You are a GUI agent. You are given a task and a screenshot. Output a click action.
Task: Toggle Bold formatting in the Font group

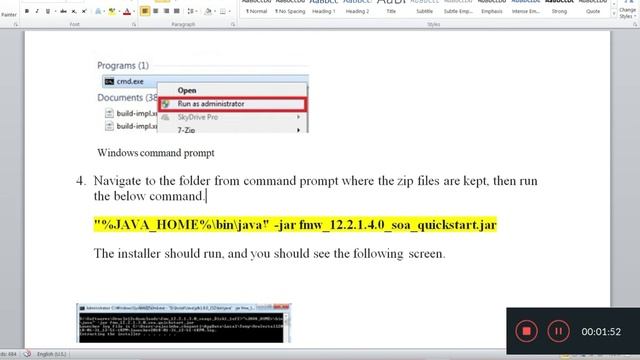[x=27, y=11]
